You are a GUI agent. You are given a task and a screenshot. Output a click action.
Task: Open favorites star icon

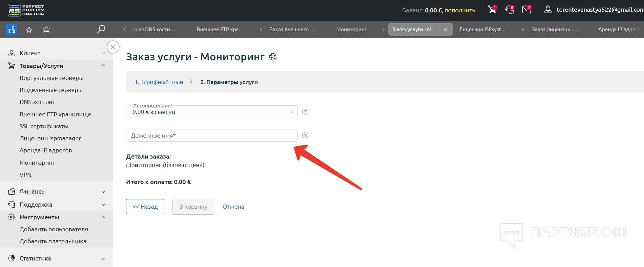(x=29, y=30)
